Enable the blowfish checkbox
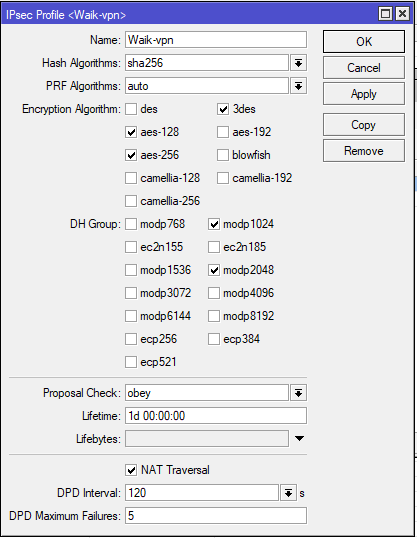The height and width of the screenshot is (538, 417). 223,155
